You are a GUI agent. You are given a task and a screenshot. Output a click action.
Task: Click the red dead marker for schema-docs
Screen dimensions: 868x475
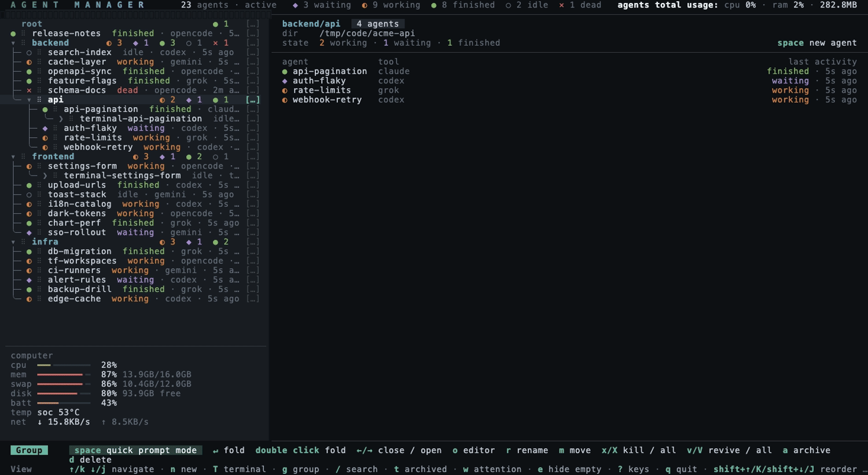coord(29,90)
